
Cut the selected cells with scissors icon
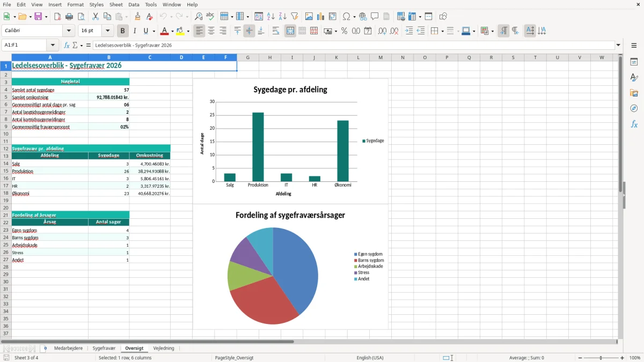click(96, 17)
